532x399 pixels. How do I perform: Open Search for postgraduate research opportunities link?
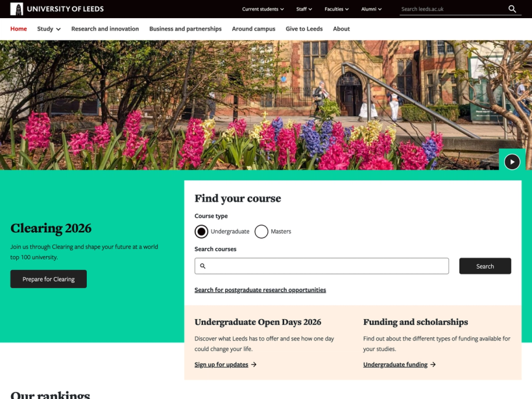coord(260,290)
